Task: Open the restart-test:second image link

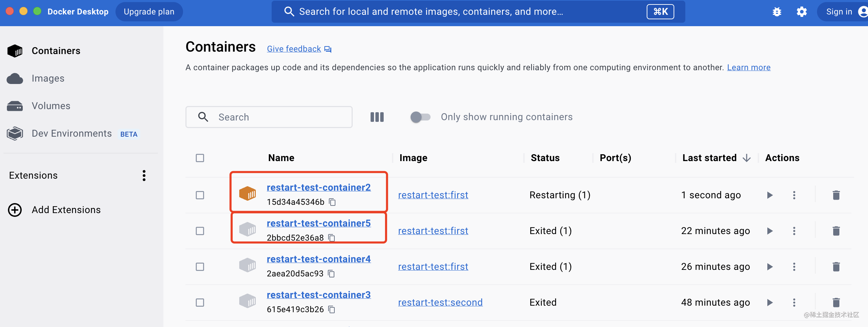Action: click(440, 303)
